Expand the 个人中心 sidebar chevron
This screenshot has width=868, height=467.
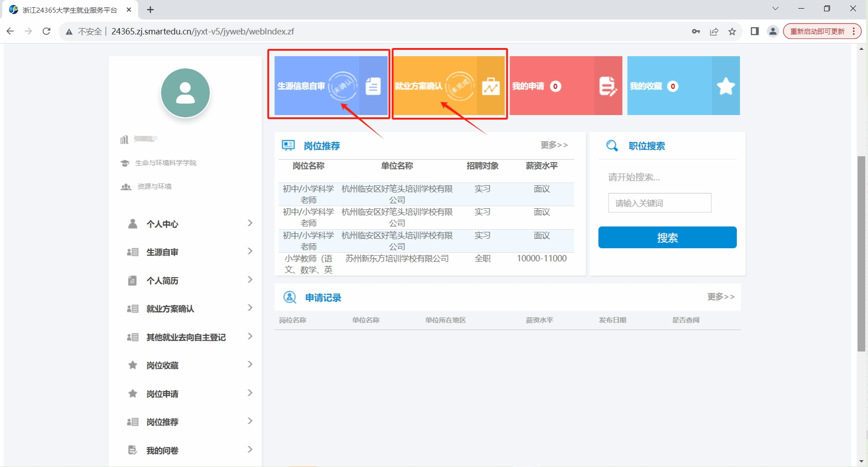(x=250, y=223)
